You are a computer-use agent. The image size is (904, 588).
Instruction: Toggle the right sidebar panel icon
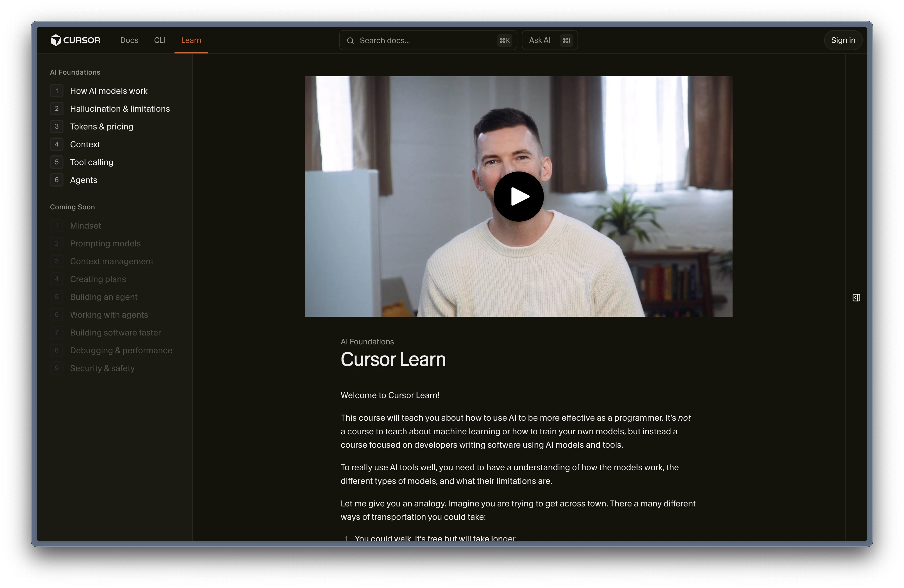tap(856, 297)
